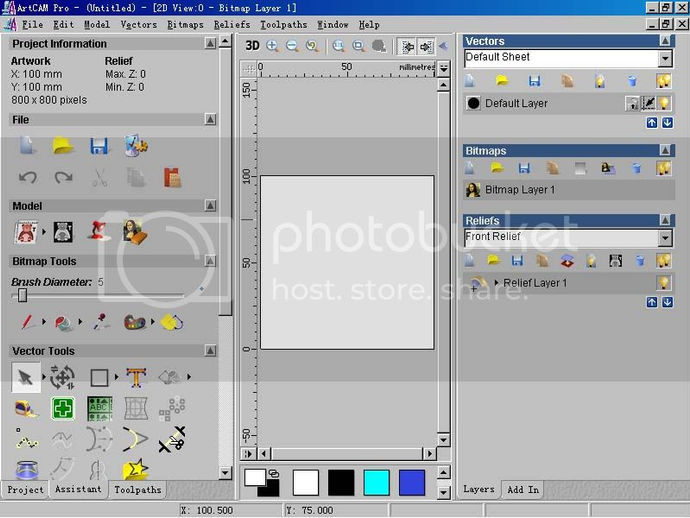Open the Reliefs menu

232,25
